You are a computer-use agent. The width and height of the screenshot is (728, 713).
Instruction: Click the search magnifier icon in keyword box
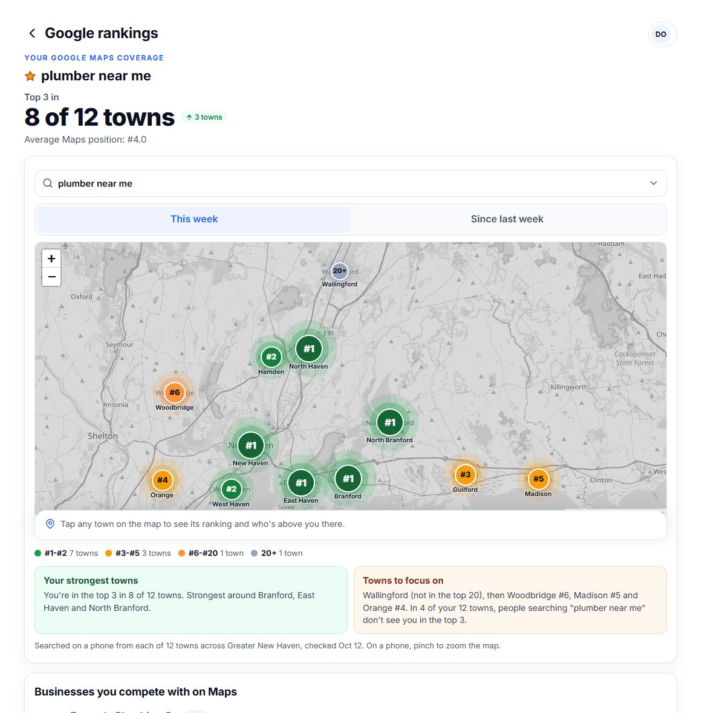tap(48, 183)
